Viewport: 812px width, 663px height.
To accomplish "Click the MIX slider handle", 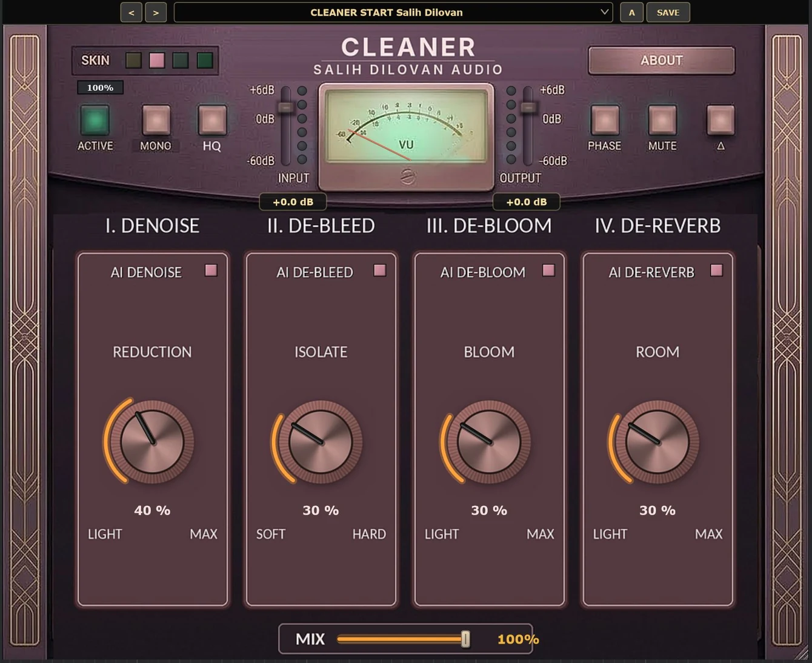I will 465,639.
